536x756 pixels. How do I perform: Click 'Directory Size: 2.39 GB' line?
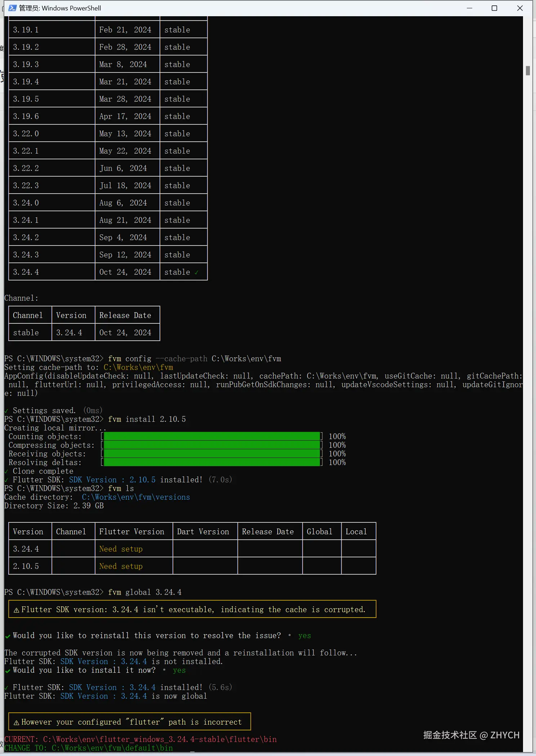[x=54, y=506]
